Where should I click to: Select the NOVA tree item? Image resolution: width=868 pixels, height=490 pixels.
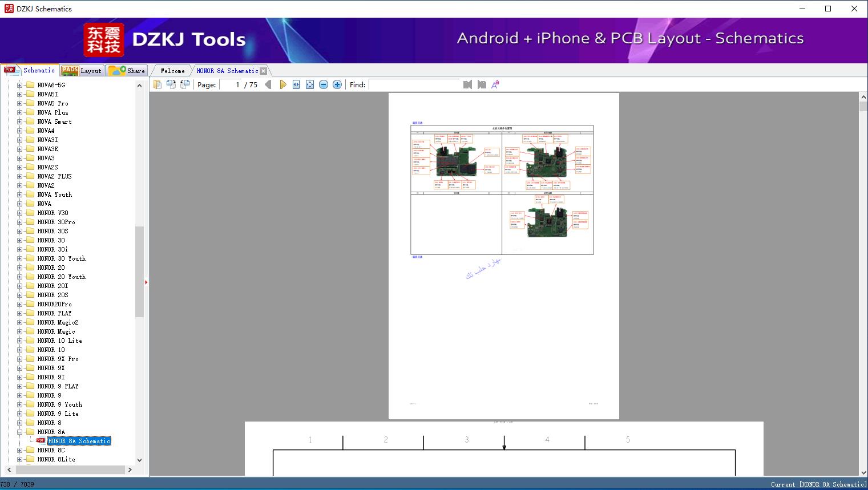(44, 204)
